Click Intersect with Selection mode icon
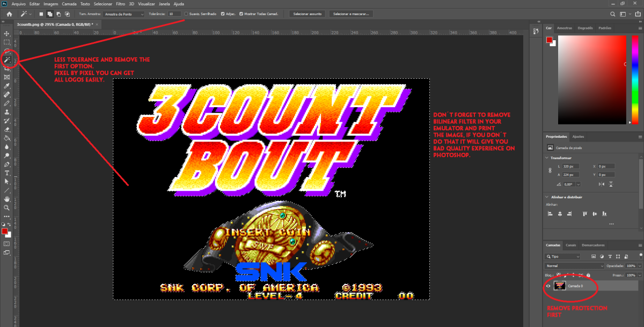Screen dimensions: 644x327 click(x=67, y=14)
